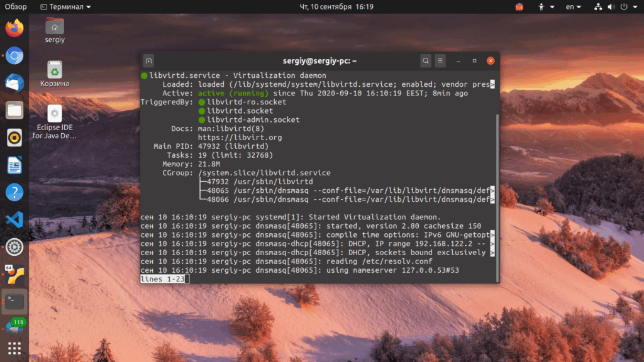This screenshot has width=644, height=362.
Task: Show applications grid
Action: click(x=14, y=348)
